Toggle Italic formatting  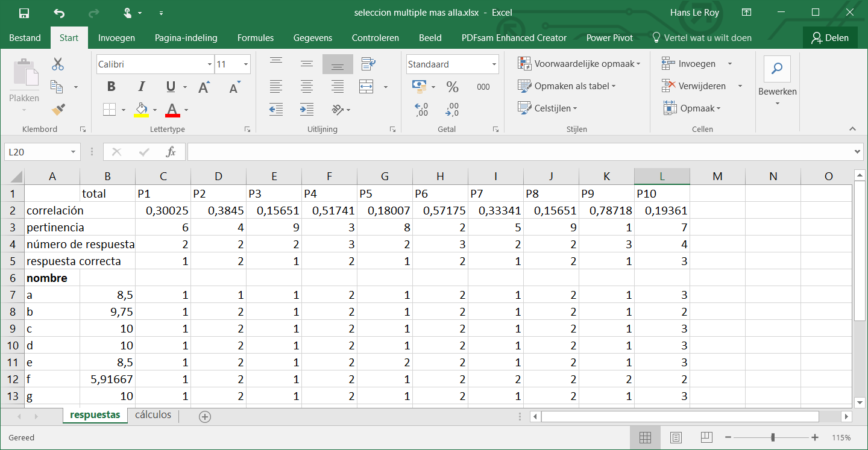pos(142,87)
